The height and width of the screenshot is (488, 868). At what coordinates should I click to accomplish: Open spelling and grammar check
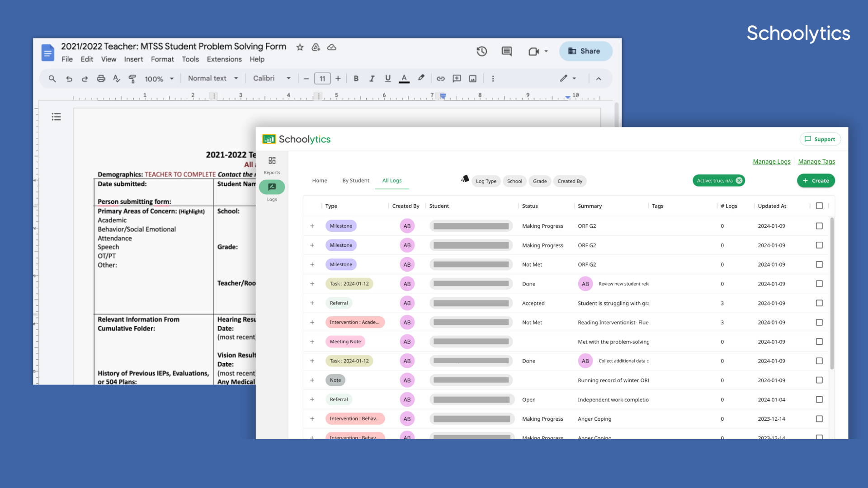(116, 78)
